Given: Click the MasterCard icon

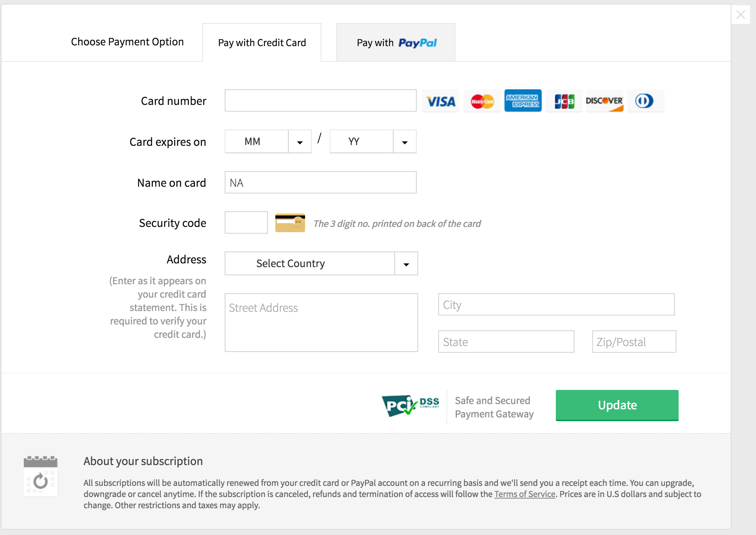Looking at the screenshot, I should pyautogui.click(x=482, y=100).
